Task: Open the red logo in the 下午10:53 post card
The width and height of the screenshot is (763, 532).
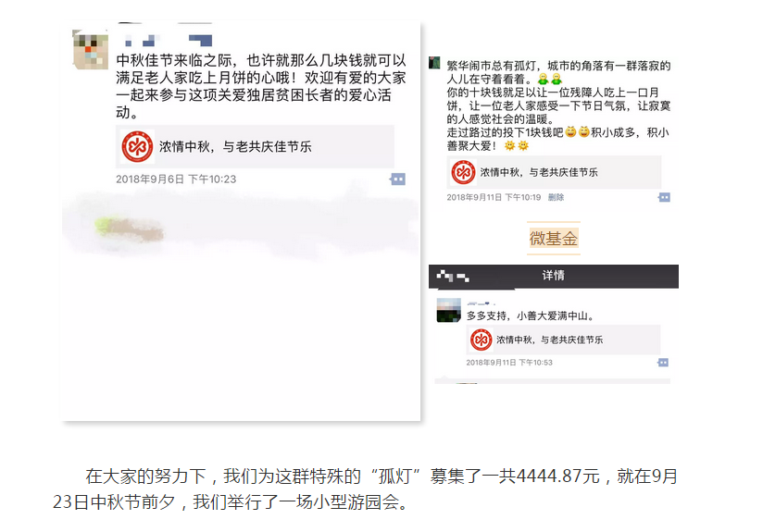Action: click(482, 340)
